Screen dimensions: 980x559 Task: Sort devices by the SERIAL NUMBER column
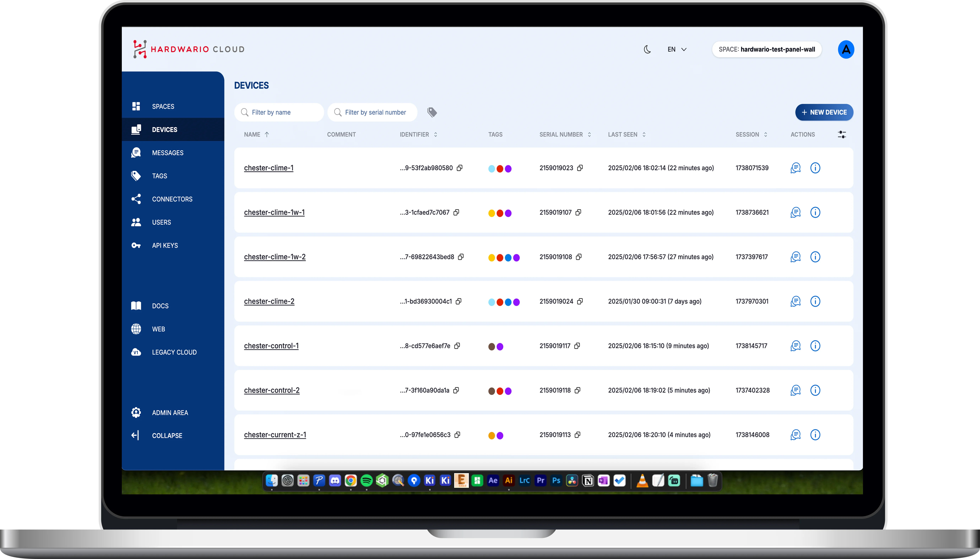(x=565, y=134)
